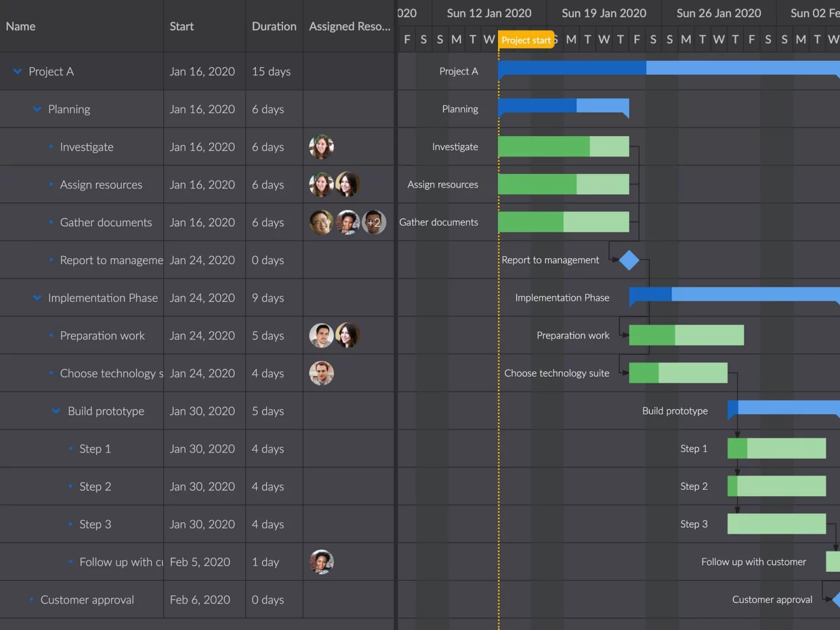This screenshot has width=840, height=630.
Task: Click the Implementation Phase summary bar
Action: tap(734, 294)
